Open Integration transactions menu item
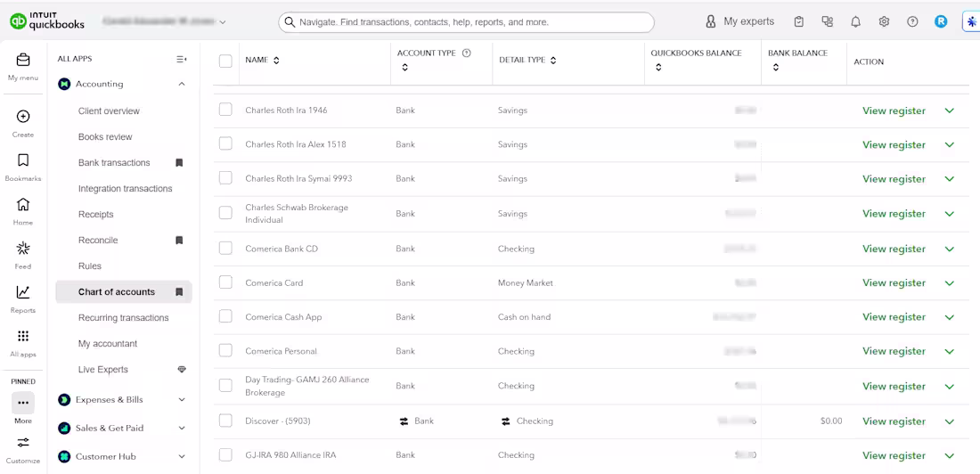The height and width of the screenshot is (474, 980). [125, 189]
